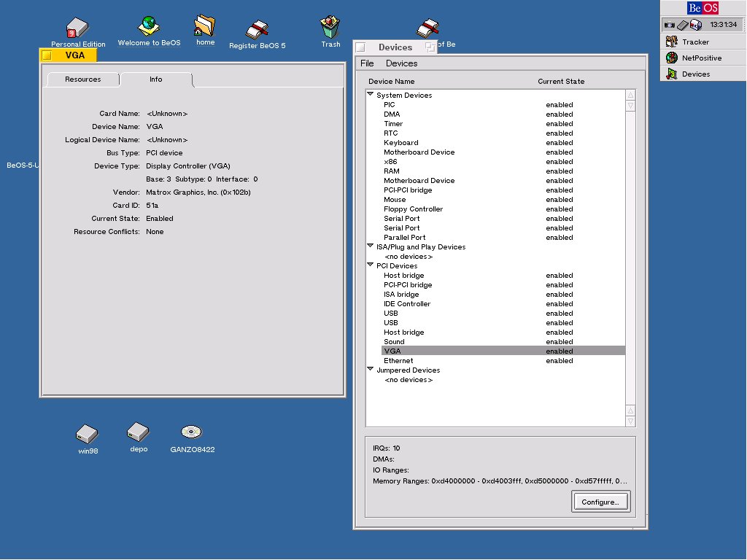Viewport: 747px width, 560px height.
Task: Open the Welcome to BeOS icon
Action: click(149, 26)
